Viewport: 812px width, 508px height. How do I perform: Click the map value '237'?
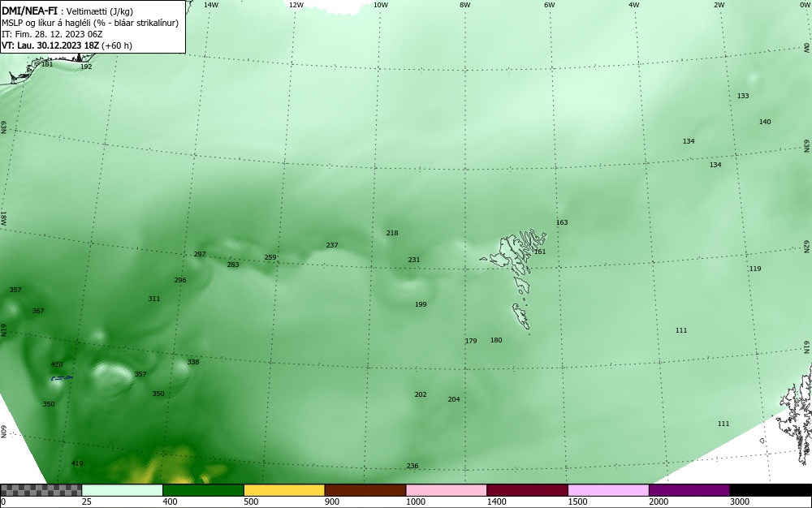(332, 245)
